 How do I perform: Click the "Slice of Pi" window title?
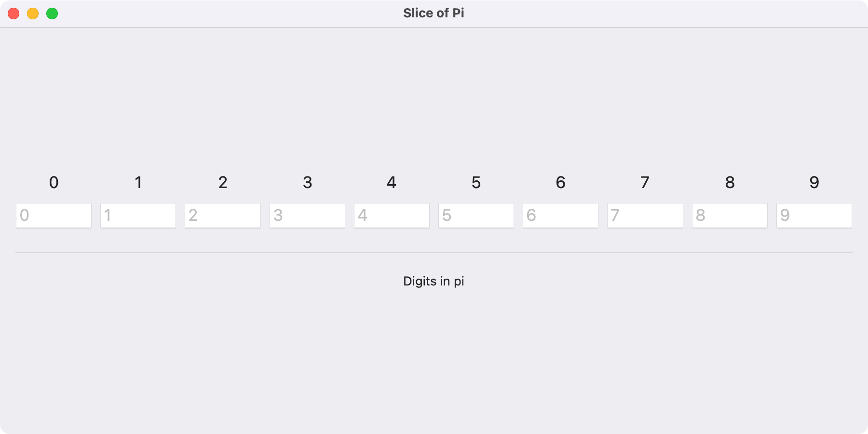(434, 13)
